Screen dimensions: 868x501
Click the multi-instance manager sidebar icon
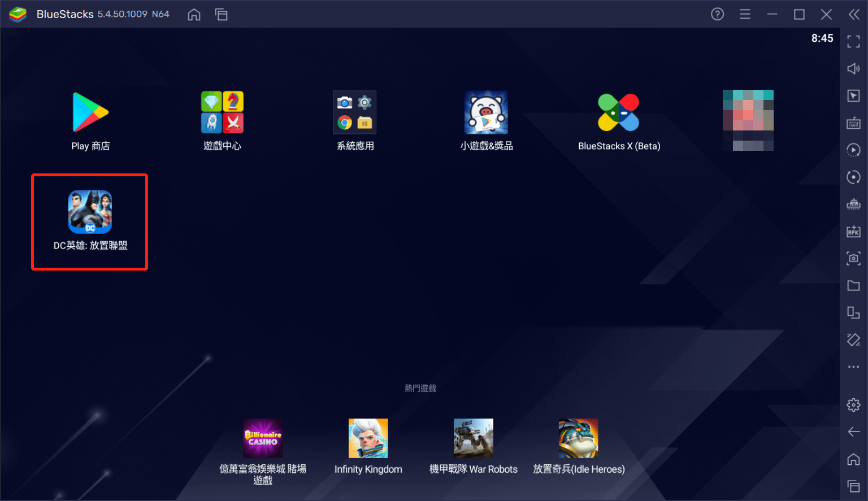coord(853,312)
